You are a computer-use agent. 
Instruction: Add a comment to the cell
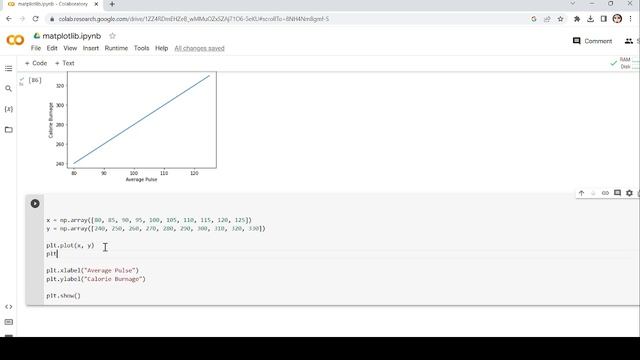[617, 193]
